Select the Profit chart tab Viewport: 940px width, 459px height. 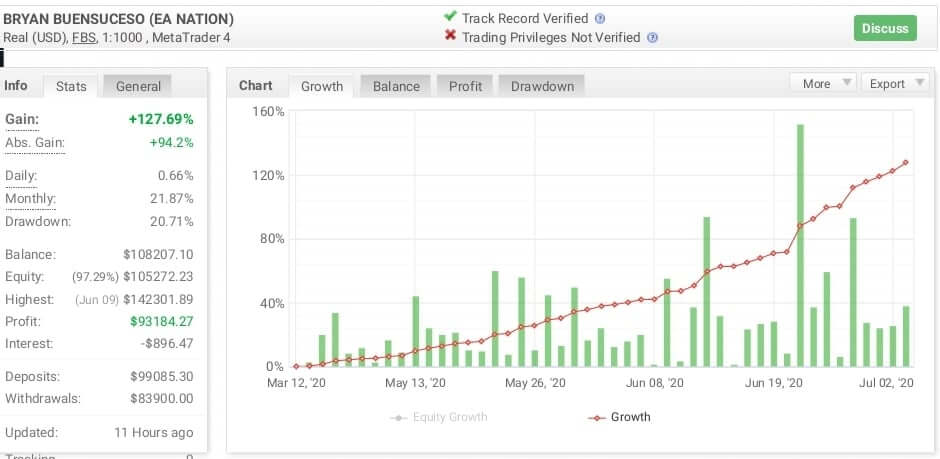click(465, 86)
